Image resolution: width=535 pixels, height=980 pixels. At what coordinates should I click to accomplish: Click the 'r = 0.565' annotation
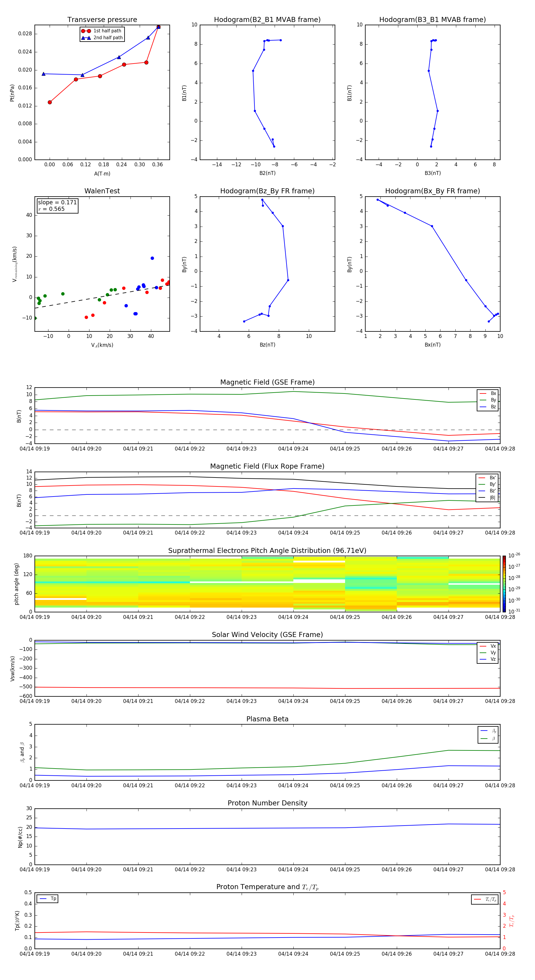51,209
